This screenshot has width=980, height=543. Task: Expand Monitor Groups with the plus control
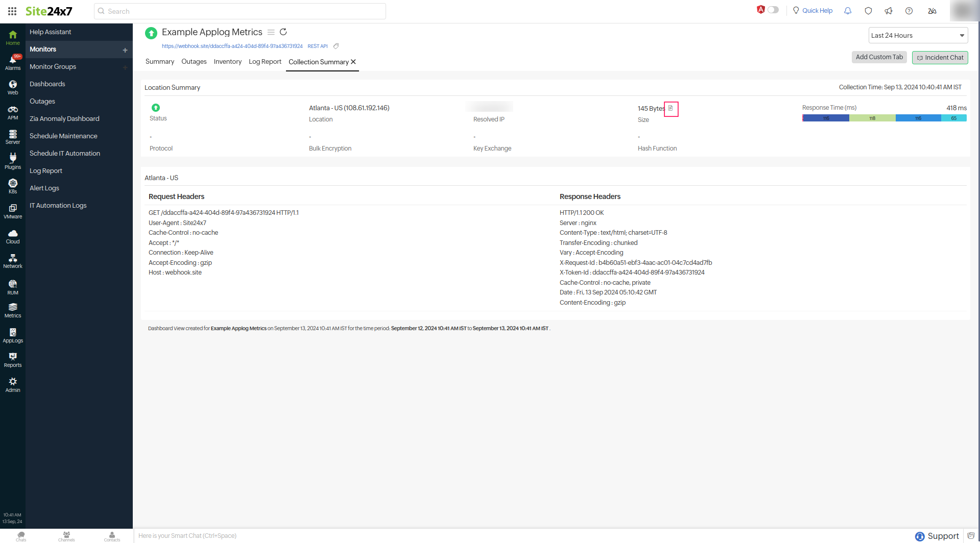(125, 67)
